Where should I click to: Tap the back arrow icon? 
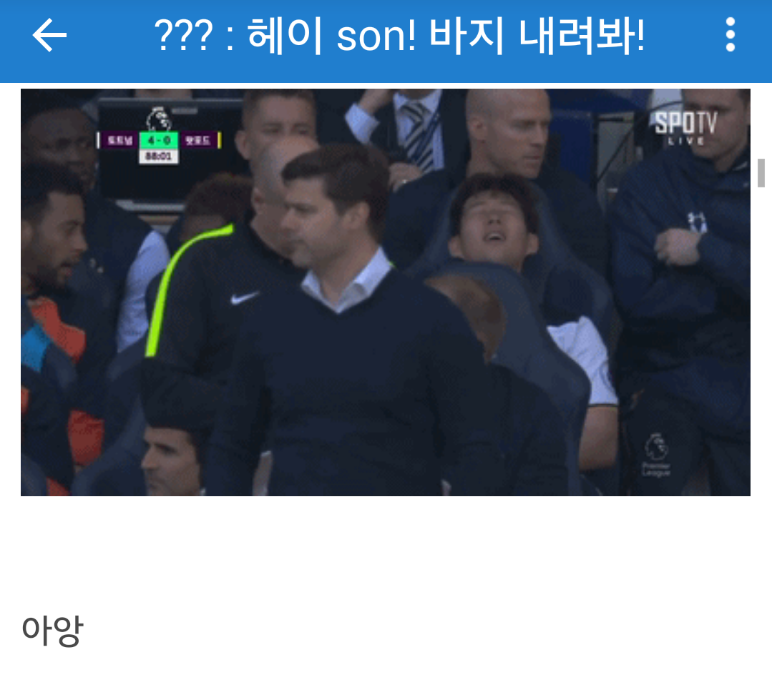click(49, 35)
